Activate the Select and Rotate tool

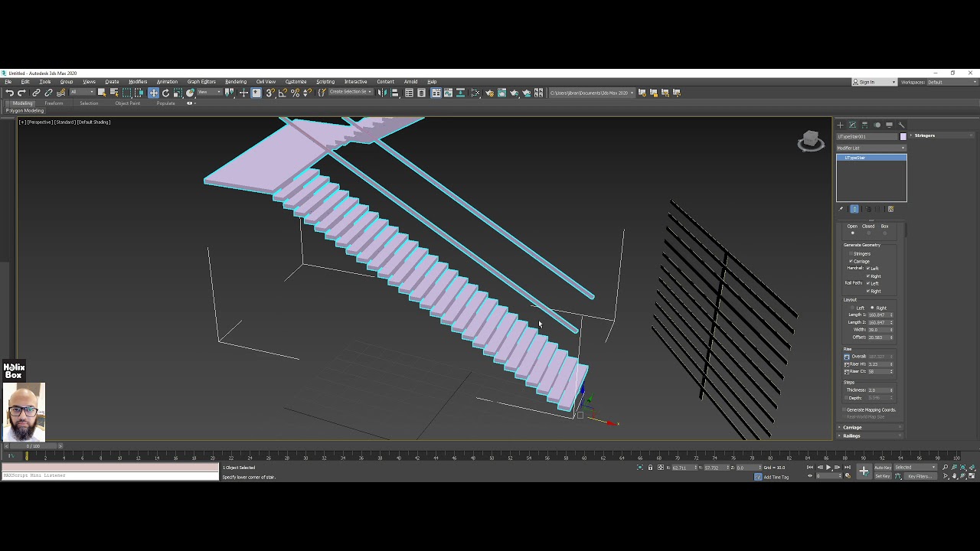click(x=165, y=93)
